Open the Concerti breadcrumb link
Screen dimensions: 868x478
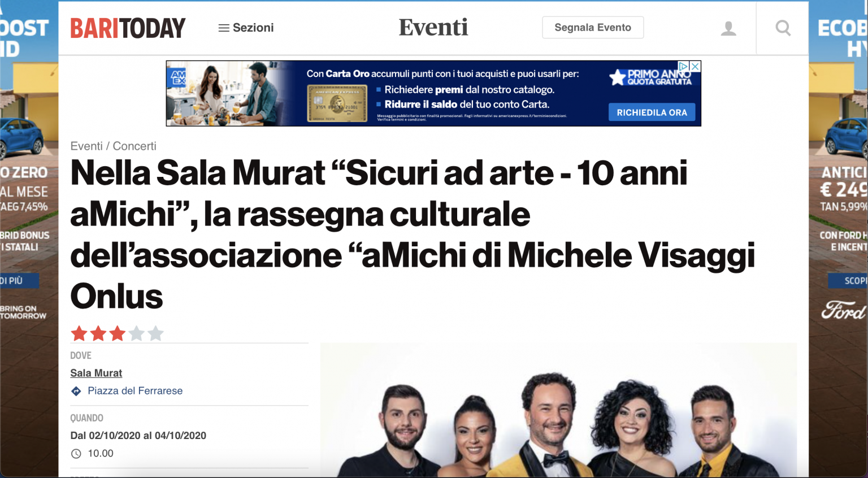134,146
